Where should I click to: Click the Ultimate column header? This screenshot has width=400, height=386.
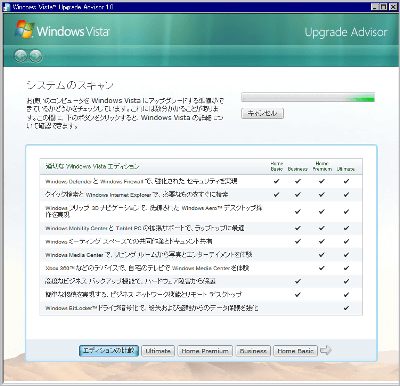(346, 169)
